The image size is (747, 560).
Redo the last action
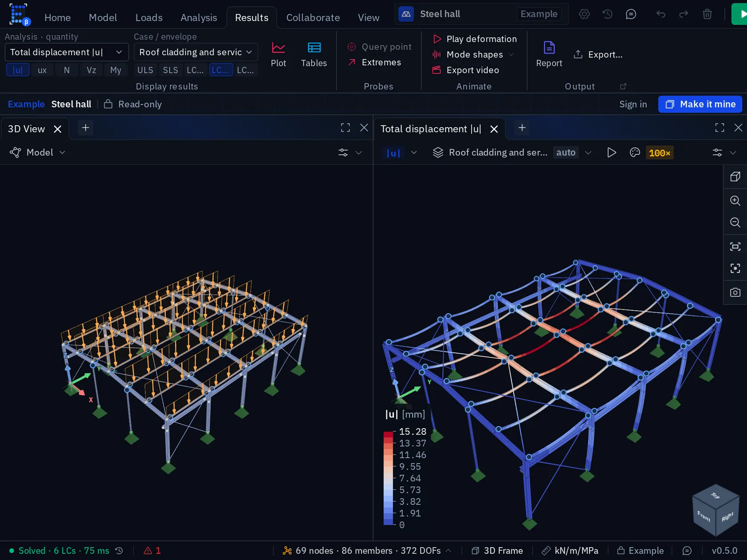pos(684,14)
